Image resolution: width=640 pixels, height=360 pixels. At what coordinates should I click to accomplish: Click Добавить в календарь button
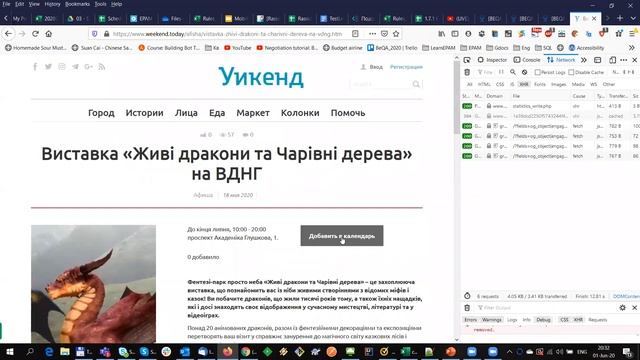click(342, 236)
